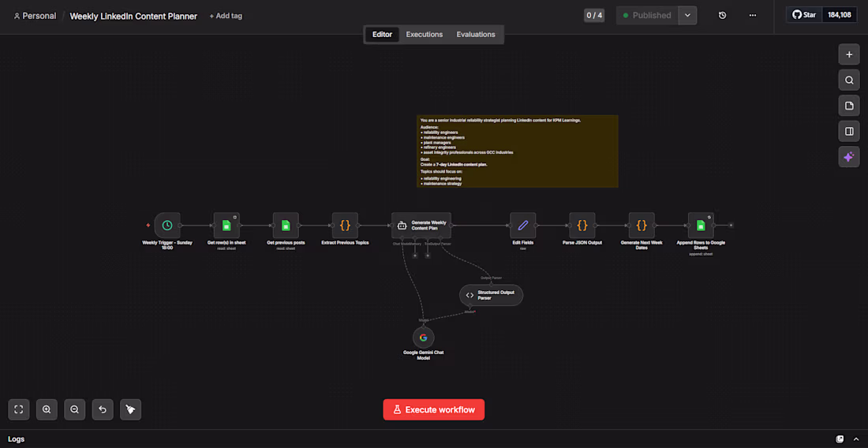Undo with the reset arrow button
868x448 pixels.
pos(103,409)
